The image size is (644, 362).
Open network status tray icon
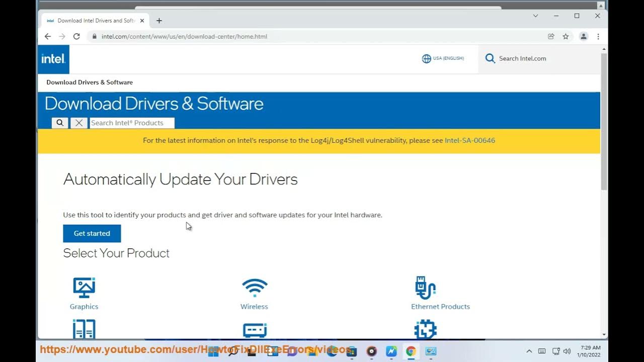coord(556,351)
